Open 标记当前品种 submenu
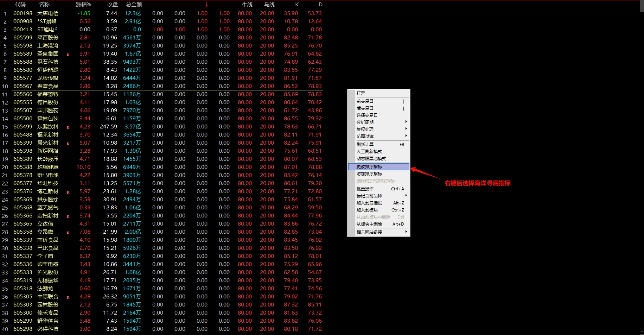This screenshot has height=335, width=644. [382, 196]
